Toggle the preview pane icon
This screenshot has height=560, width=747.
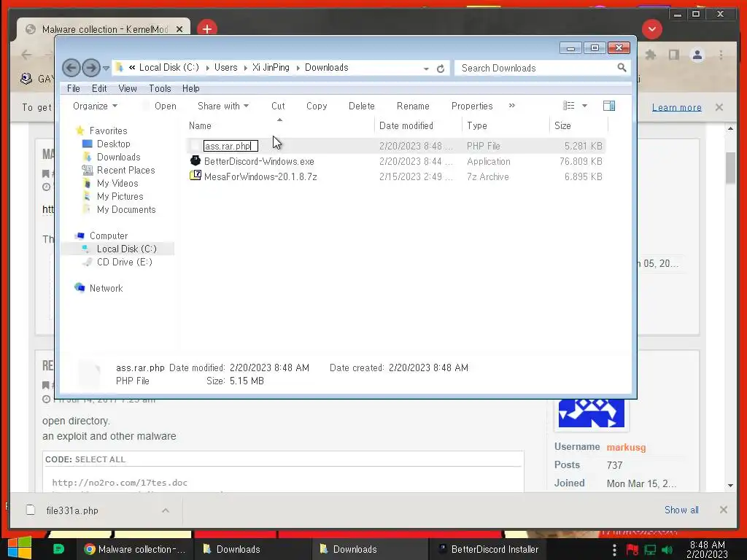tap(609, 106)
